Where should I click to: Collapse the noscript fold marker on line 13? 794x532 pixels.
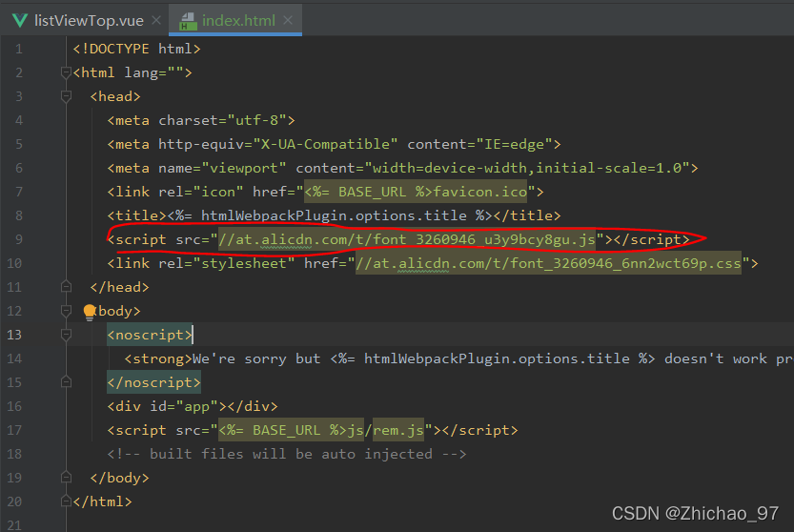[66, 335]
